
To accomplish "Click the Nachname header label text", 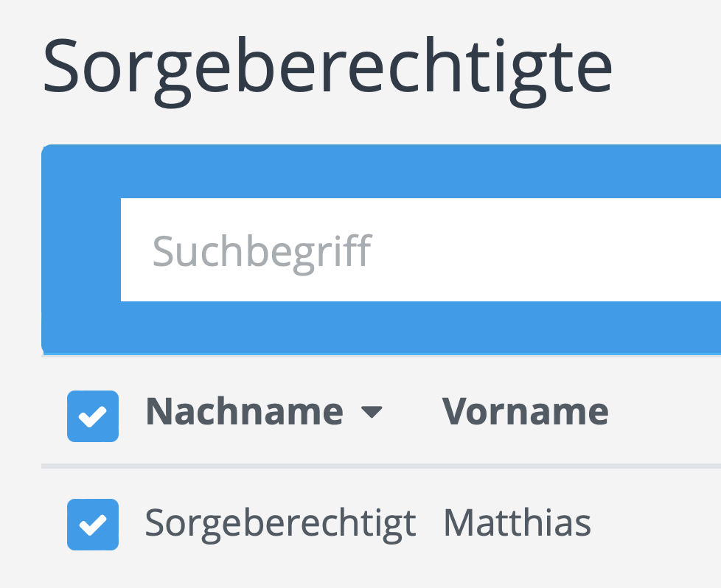I will click(245, 412).
